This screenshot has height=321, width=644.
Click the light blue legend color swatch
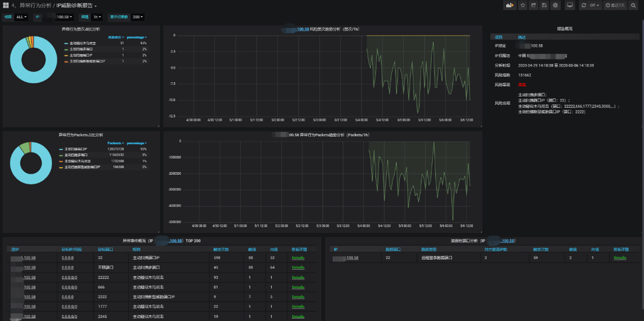(66, 44)
